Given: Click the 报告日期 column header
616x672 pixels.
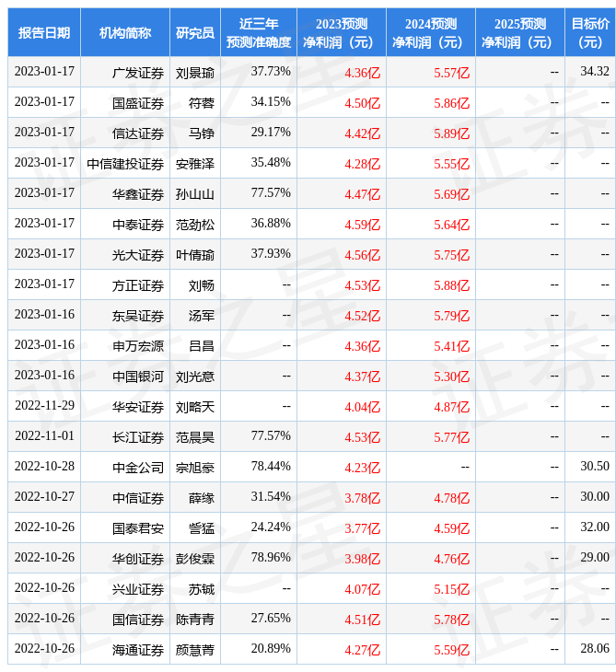Looking at the screenshot, I should coord(44,32).
